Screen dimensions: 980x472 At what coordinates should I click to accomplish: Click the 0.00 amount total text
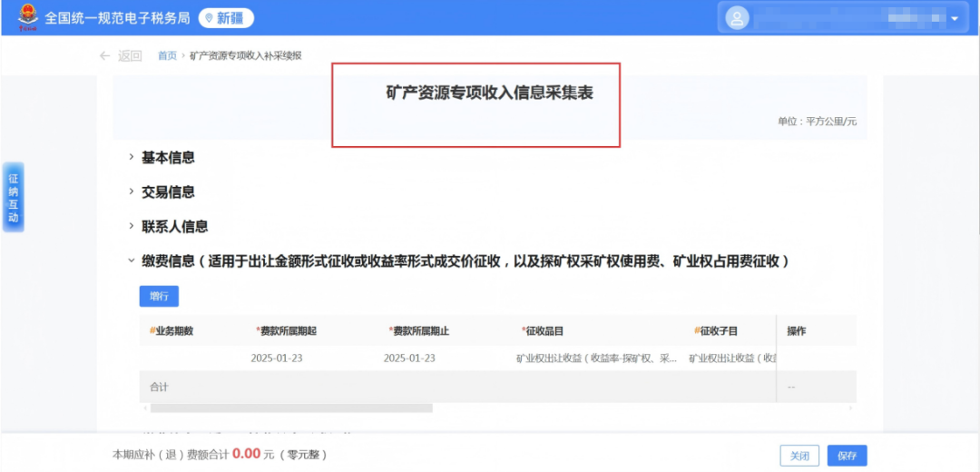pos(246,454)
